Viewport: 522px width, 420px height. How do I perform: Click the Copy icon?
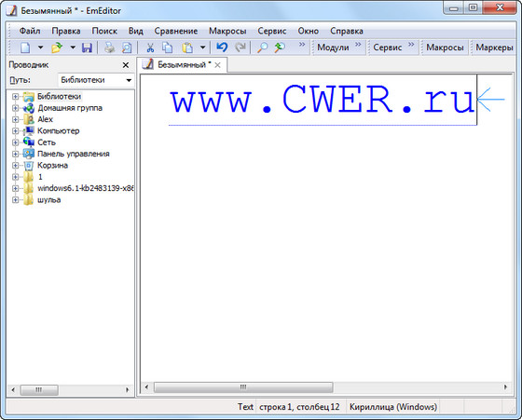167,47
